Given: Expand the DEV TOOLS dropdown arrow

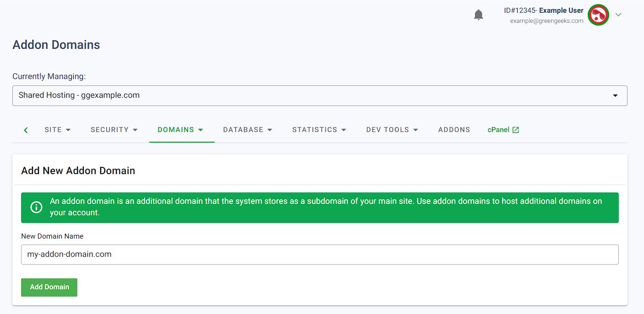Looking at the screenshot, I should point(416,130).
